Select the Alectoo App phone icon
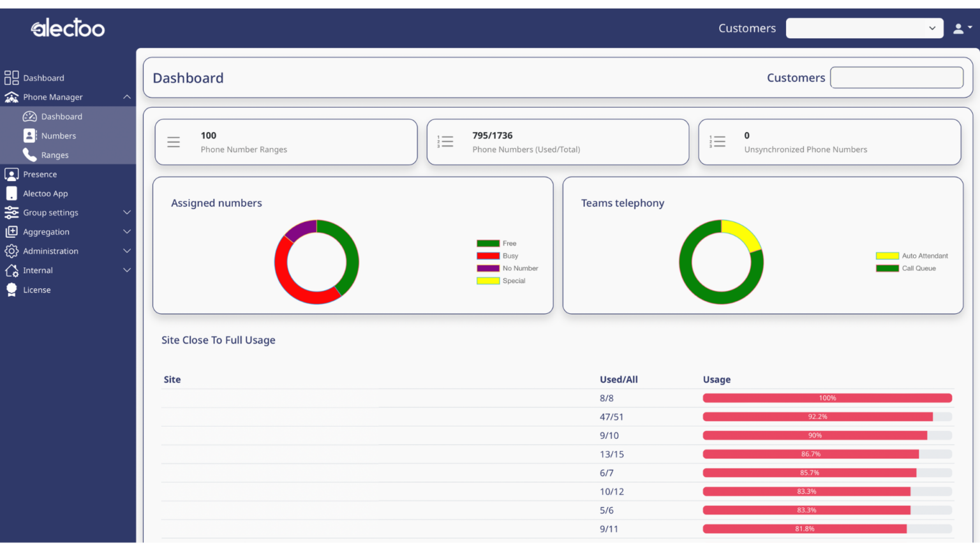This screenshot has width=980, height=551. pos(11,193)
